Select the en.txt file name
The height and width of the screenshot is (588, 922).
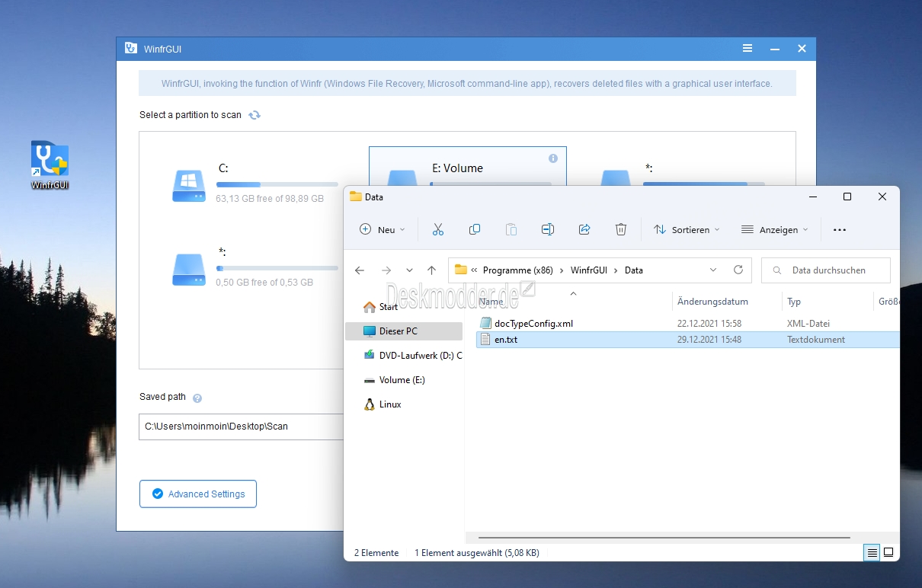[506, 340]
